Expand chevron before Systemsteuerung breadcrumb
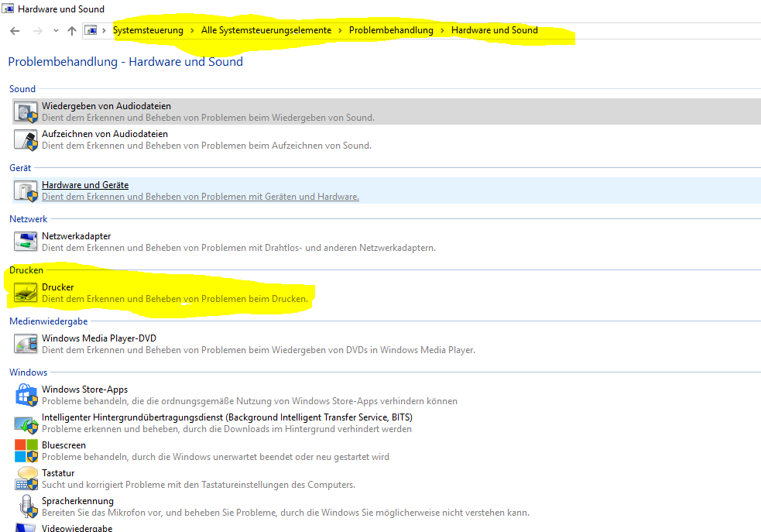This screenshot has height=532, width=761. click(x=104, y=30)
